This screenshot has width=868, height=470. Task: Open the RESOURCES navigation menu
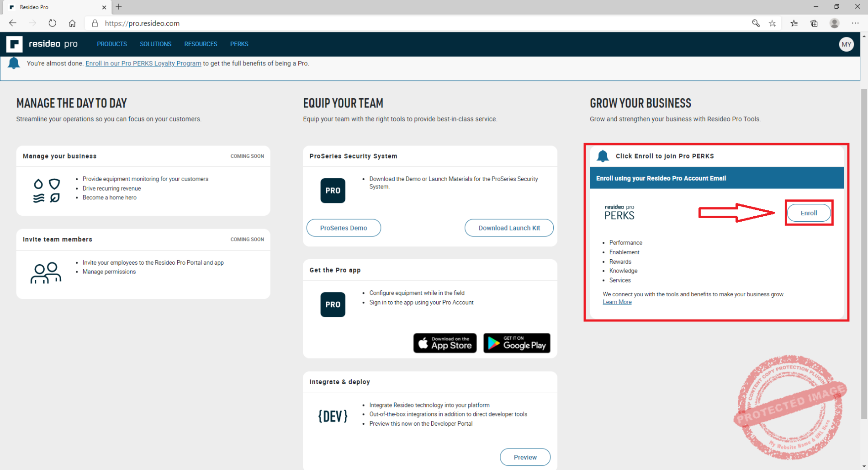(201, 44)
